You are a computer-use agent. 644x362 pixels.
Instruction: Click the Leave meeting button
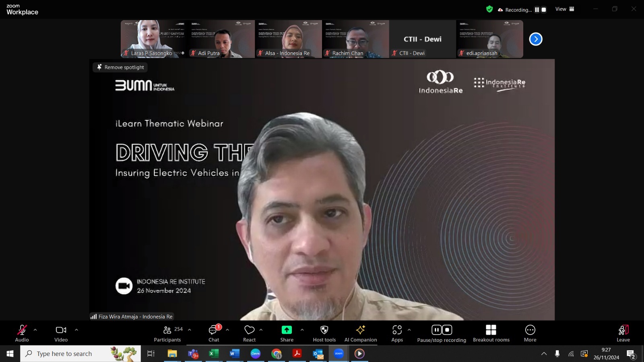tap(623, 333)
